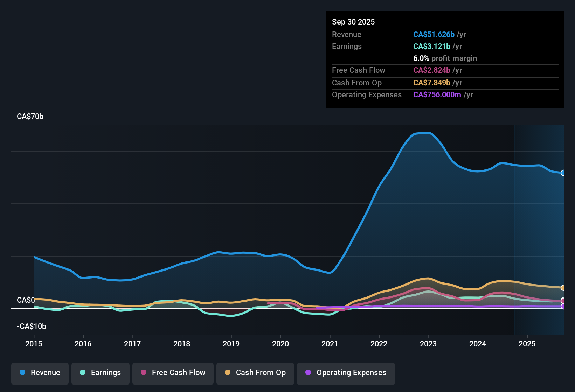
Task: Toggle the Revenue legend series
Action: (40, 373)
